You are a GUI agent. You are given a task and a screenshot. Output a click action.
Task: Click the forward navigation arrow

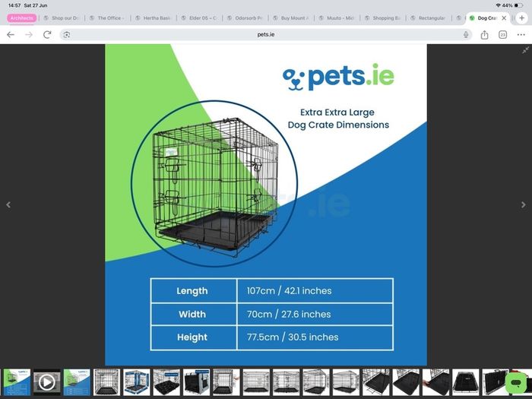click(29, 35)
